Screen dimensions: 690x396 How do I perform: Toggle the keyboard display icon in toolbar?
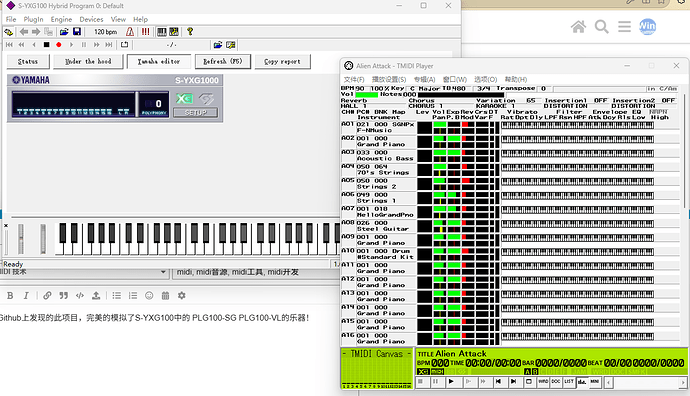[162, 32]
